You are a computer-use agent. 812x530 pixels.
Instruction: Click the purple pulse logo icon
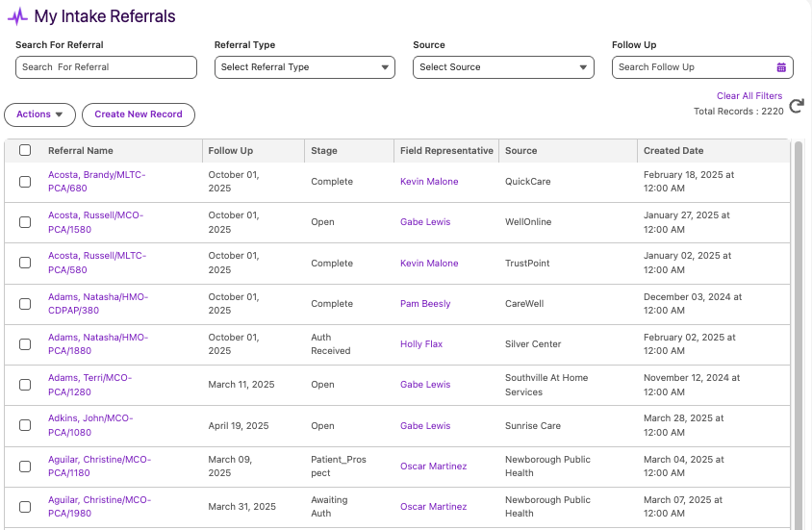17,16
